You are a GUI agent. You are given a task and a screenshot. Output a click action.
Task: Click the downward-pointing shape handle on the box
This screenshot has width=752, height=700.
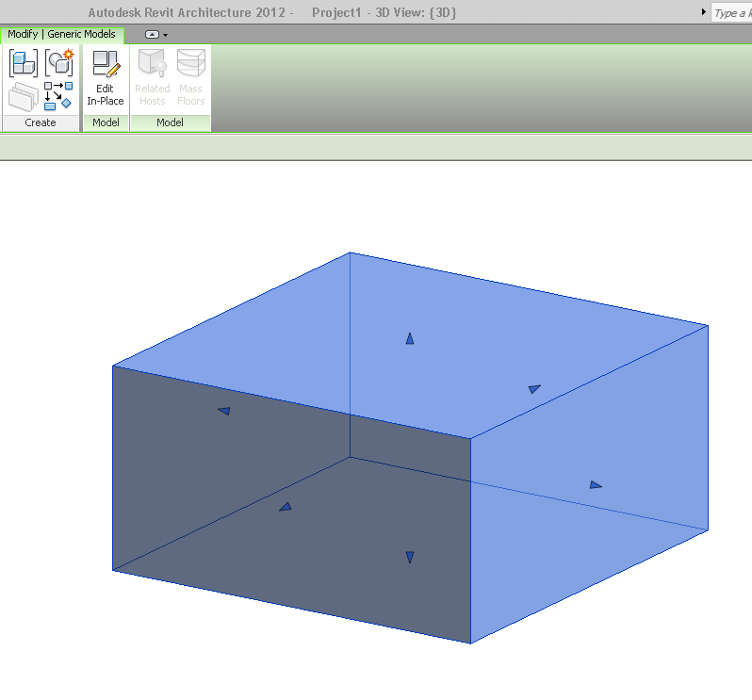click(410, 557)
